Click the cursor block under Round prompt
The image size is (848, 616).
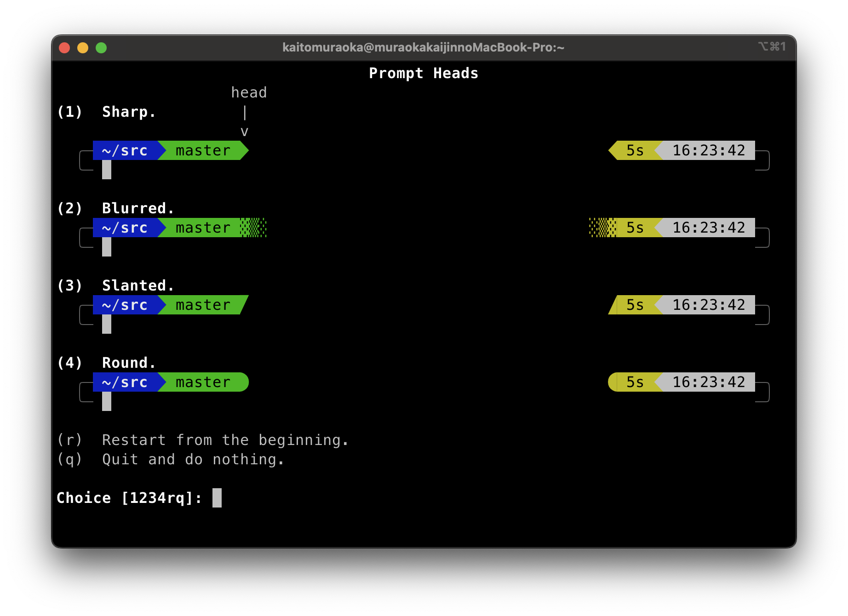(x=107, y=401)
